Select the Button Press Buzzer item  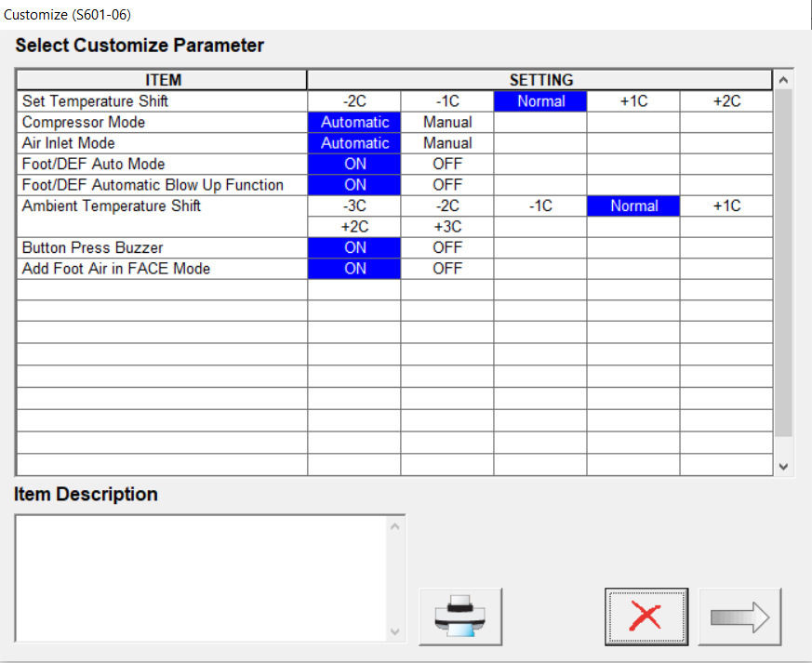(162, 248)
